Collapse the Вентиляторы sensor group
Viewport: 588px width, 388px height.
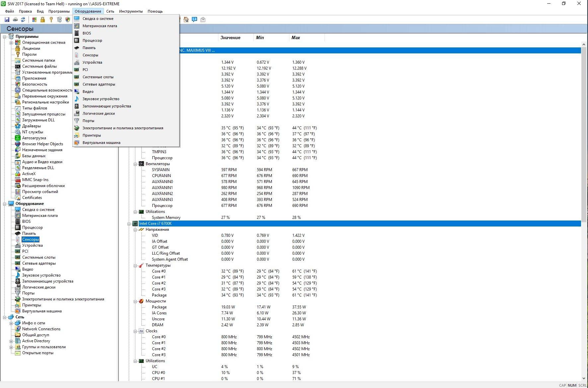(135, 164)
